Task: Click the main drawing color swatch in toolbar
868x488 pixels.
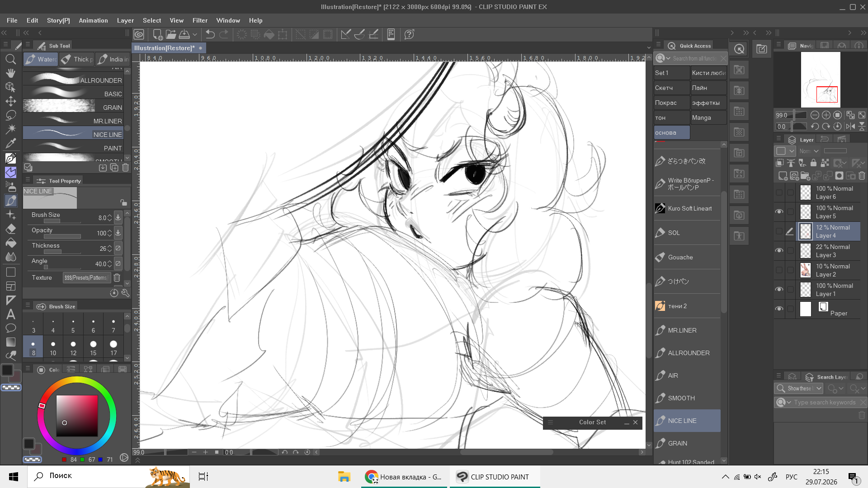Action: (x=7, y=370)
